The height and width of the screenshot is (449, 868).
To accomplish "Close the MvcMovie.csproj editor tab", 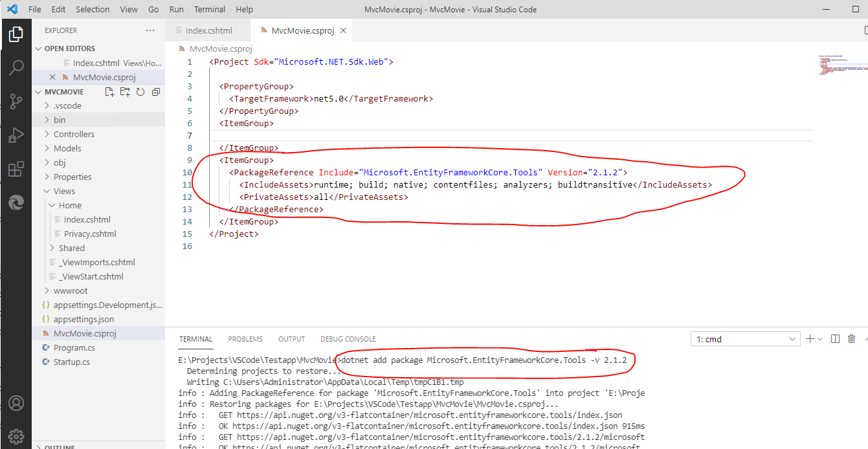I will [x=343, y=30].
